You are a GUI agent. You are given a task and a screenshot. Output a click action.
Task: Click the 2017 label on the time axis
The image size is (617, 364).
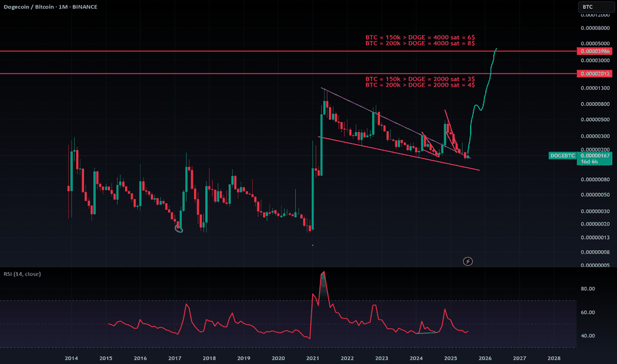click(175, 358)
